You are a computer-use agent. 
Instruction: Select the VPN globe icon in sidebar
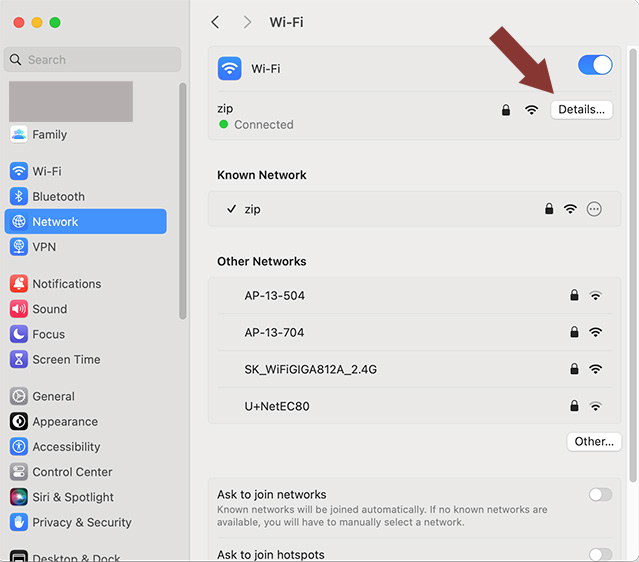tap(19, 247)
